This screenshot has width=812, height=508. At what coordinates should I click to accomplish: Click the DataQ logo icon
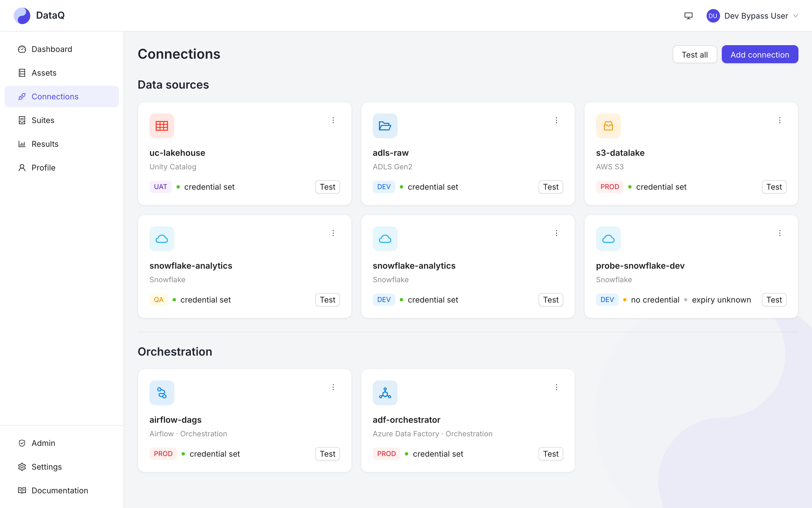coord(22,16)
